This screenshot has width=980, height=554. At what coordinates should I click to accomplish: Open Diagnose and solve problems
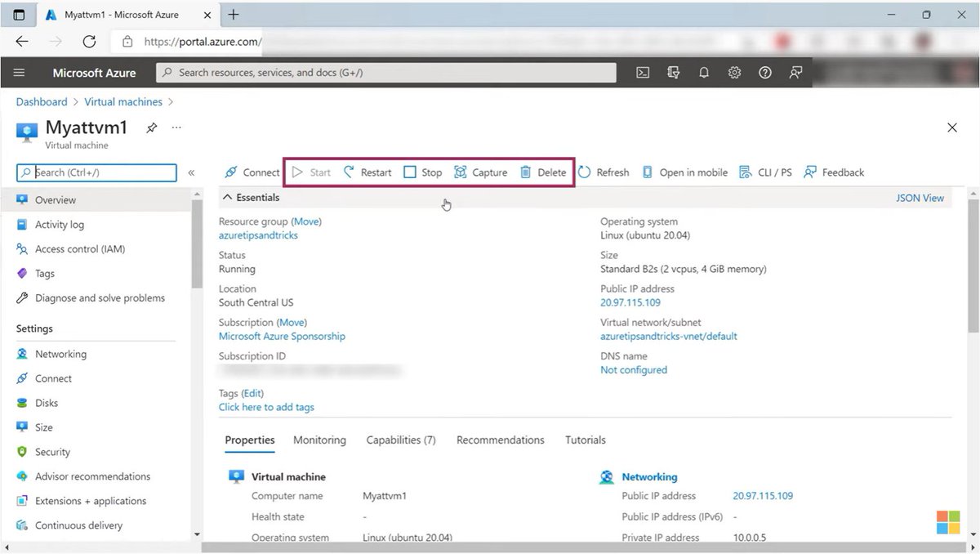click(x=98, y=298)
